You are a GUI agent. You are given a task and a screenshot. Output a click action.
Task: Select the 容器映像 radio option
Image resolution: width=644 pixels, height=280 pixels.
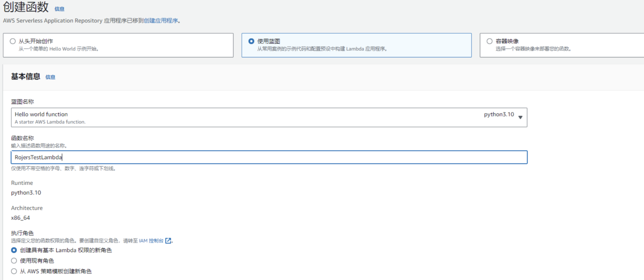(x=490, y=41)
